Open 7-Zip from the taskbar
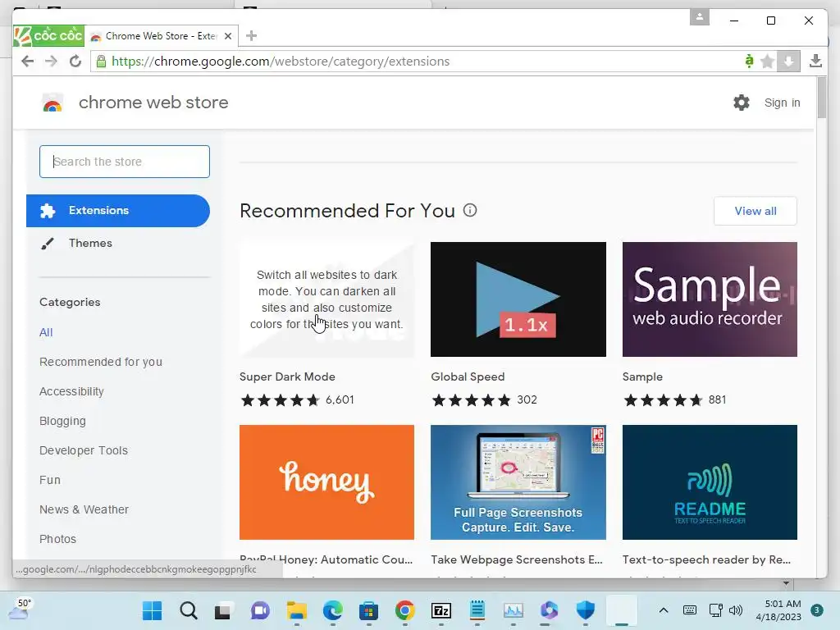Image resolution: width=840 pixels, height=630 pixels. pos(441,610)
